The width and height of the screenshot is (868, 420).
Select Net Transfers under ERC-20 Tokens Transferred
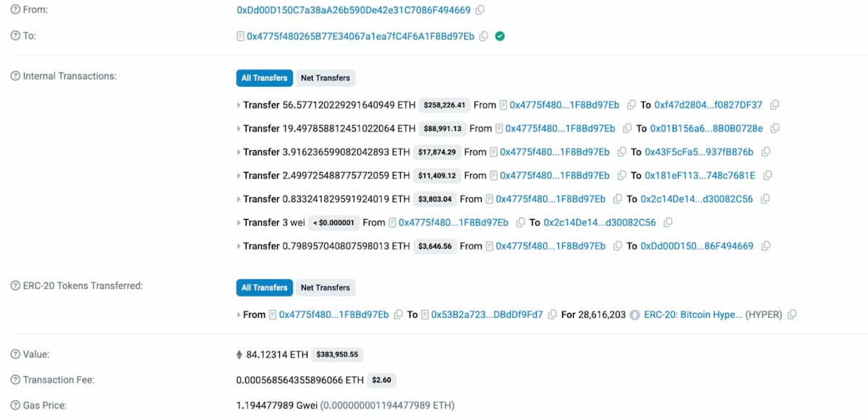[325, 288]
